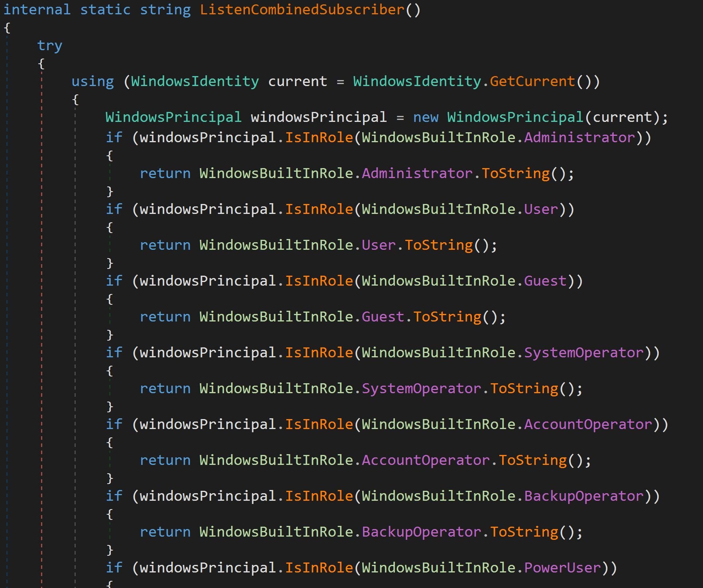The image size is (703, 588).
Task: Click 'windowsPrincipal' on the AccountOperator condition line
Action: [208, 425]
